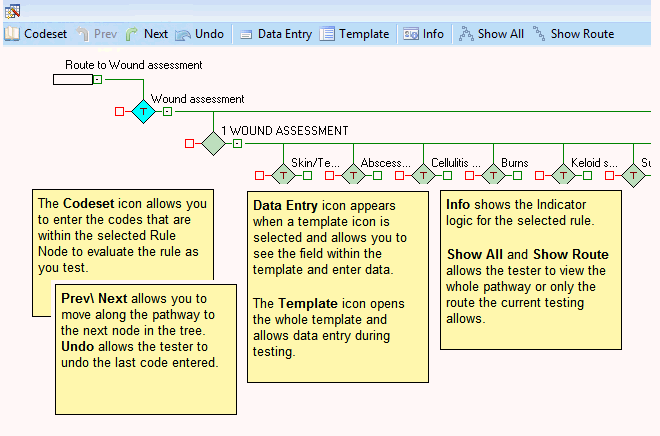Collapse the Wound assessment node branch

point(167,111)
